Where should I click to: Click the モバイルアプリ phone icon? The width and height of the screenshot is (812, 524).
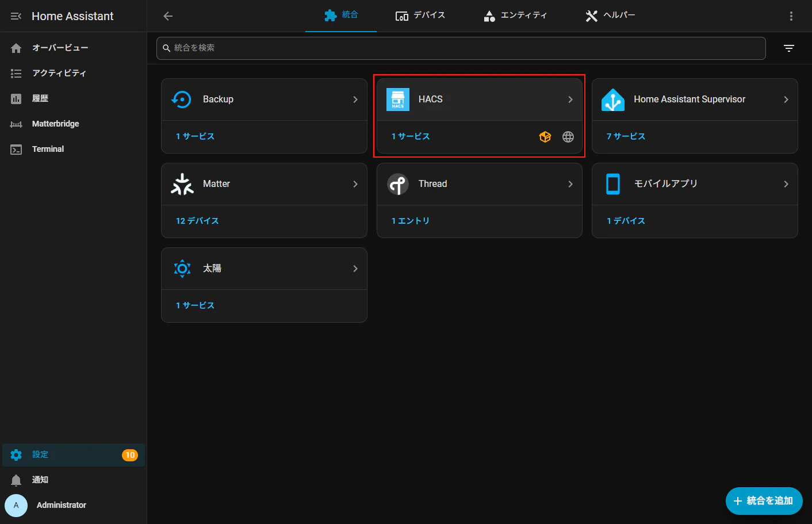pyautogui.click(x=613, y=184)
